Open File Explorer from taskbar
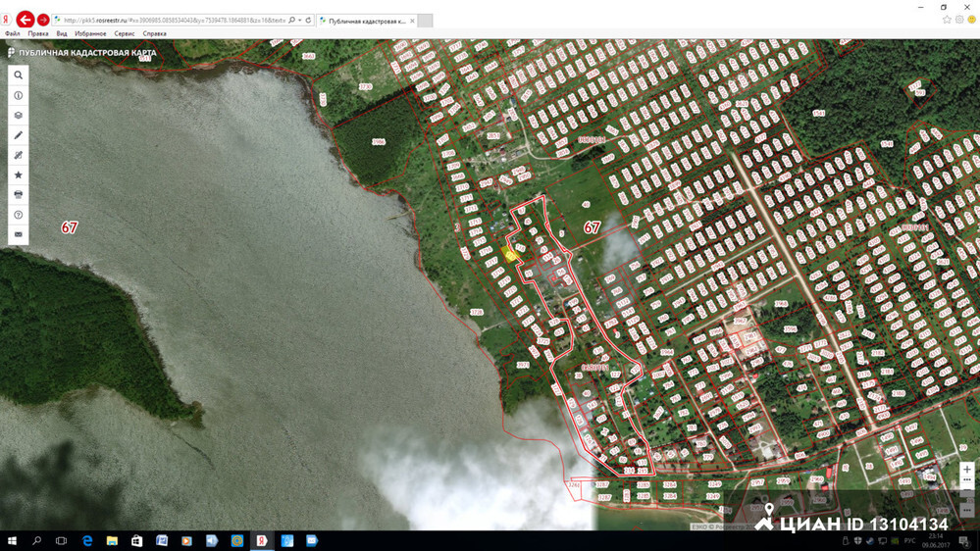 [112, 541]
